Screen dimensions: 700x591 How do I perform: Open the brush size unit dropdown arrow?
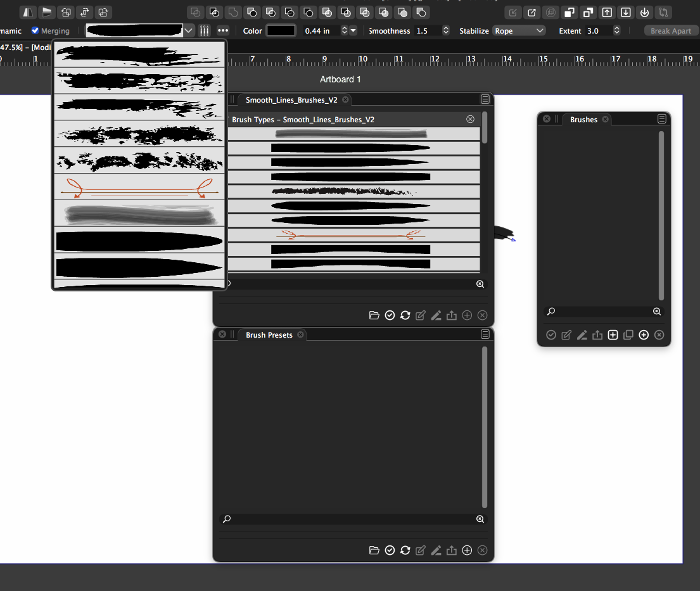(353, 30)
